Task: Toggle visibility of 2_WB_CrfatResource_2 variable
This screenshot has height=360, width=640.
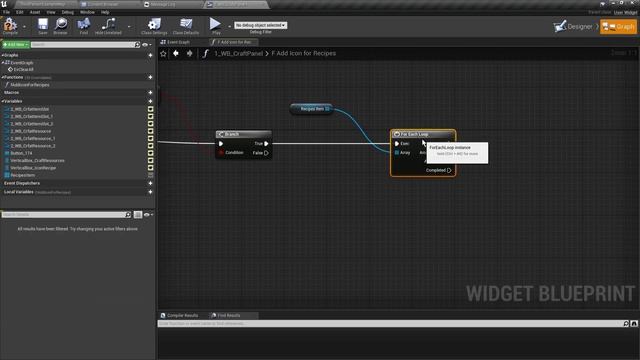Action: (x=150, y=146)
